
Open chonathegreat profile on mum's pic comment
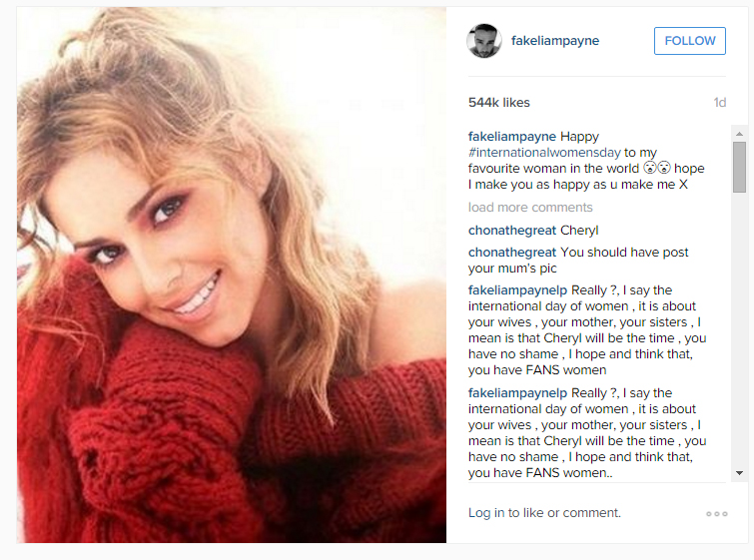click(512, 253)
